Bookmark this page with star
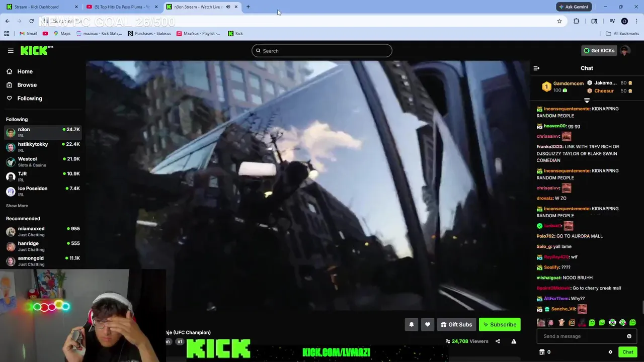Image resolution: width=644 pixels, height=362 pixels. click(559, 21)
